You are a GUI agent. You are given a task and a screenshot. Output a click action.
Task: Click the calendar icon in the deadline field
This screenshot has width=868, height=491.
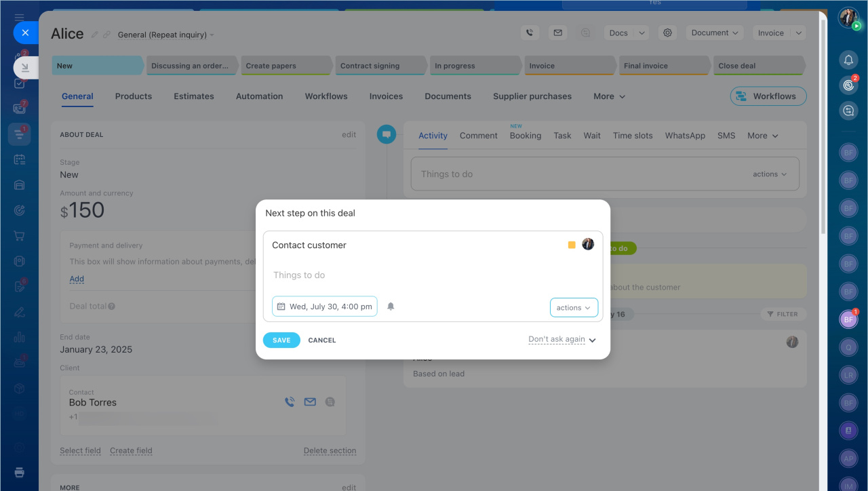coord(281,307)
